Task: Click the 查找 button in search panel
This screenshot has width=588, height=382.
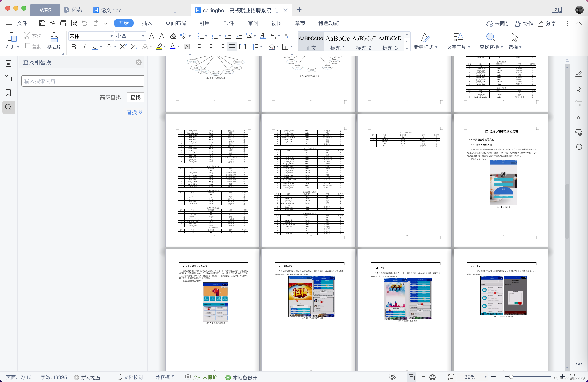Action: (x=135, y=97)
